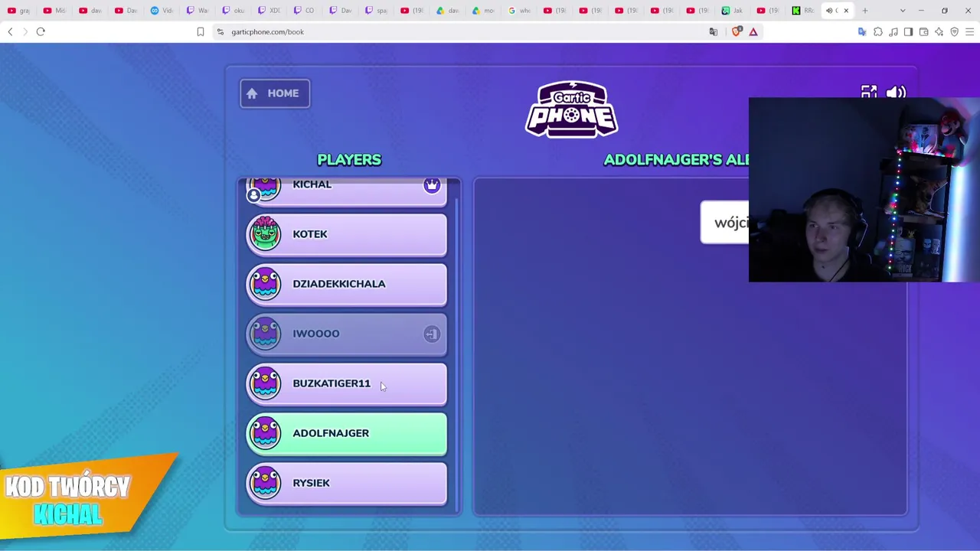Select disconnected player IWOOOO

(x=346, y=334)
